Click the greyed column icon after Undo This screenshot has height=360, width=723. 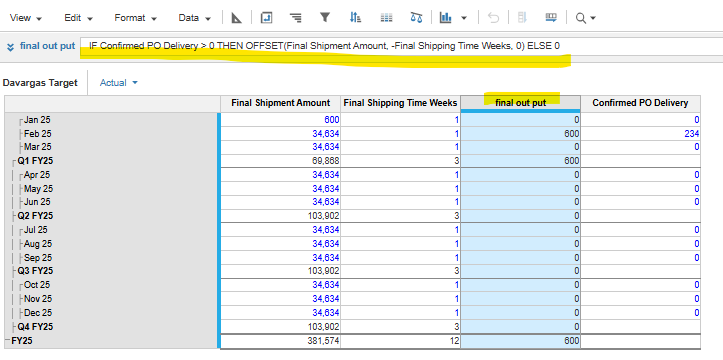coord(522,18)
